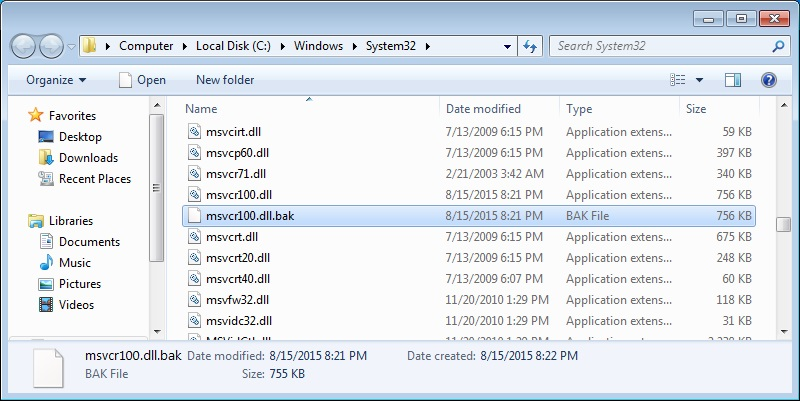
Task: Open the address bar history dropdown
Action: [x=507, y=46]
